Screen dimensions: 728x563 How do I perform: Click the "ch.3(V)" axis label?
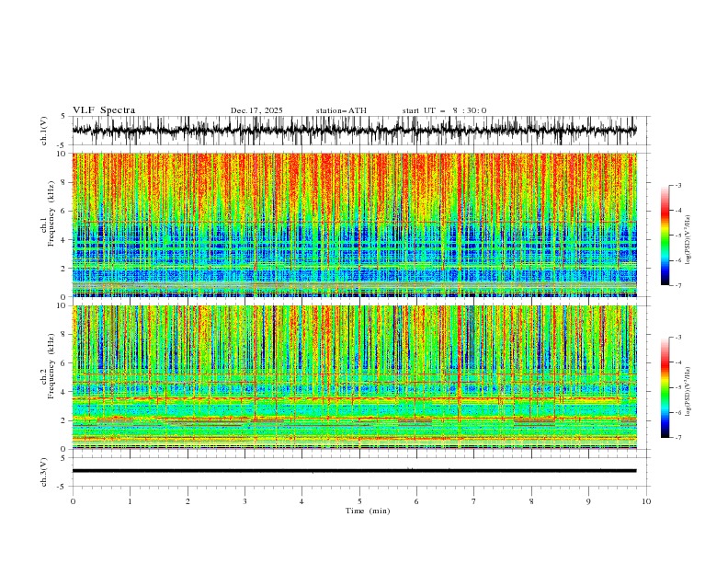pos(44,472)
